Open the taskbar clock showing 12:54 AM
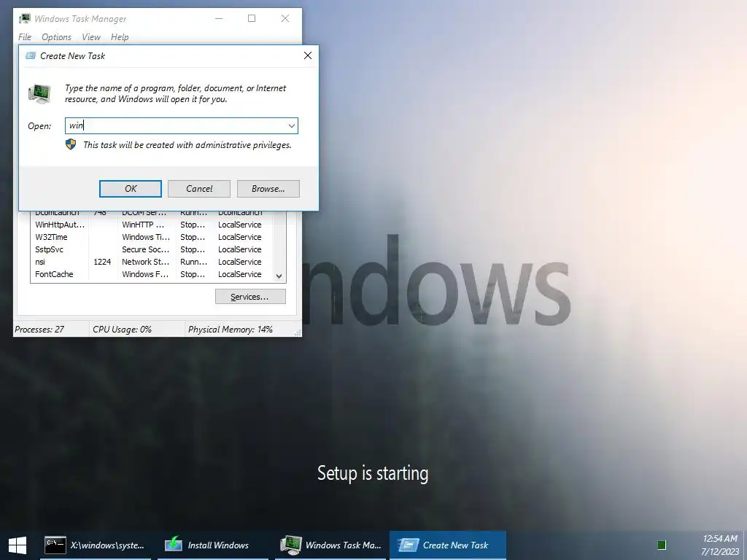Viewport: 747px width, 560px height. [x=720, y=545]
